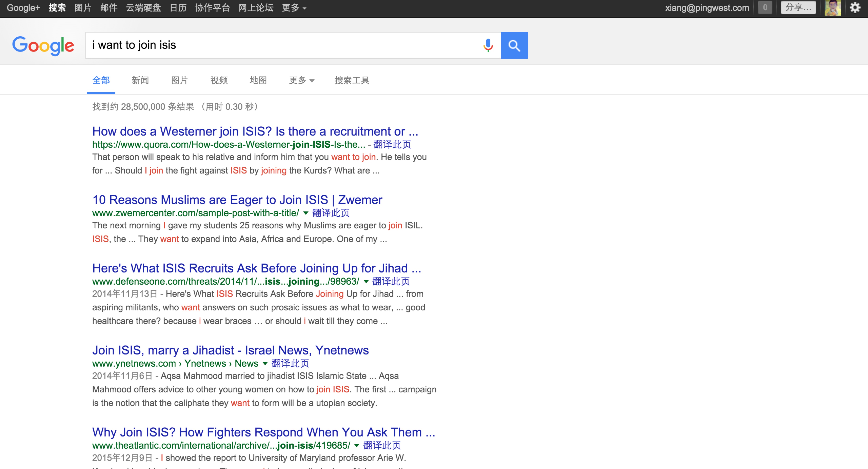Select the 地图 filter option
The image size is (868, 469).
click(258, 80)
